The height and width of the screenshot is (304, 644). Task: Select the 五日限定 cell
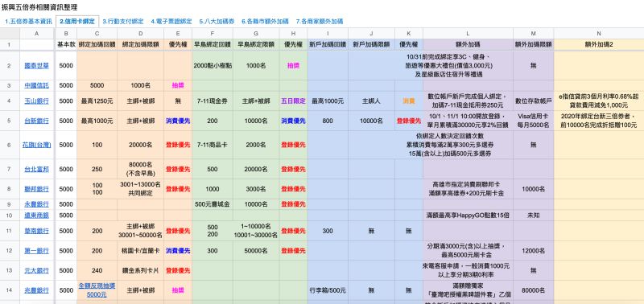[293, 101]
